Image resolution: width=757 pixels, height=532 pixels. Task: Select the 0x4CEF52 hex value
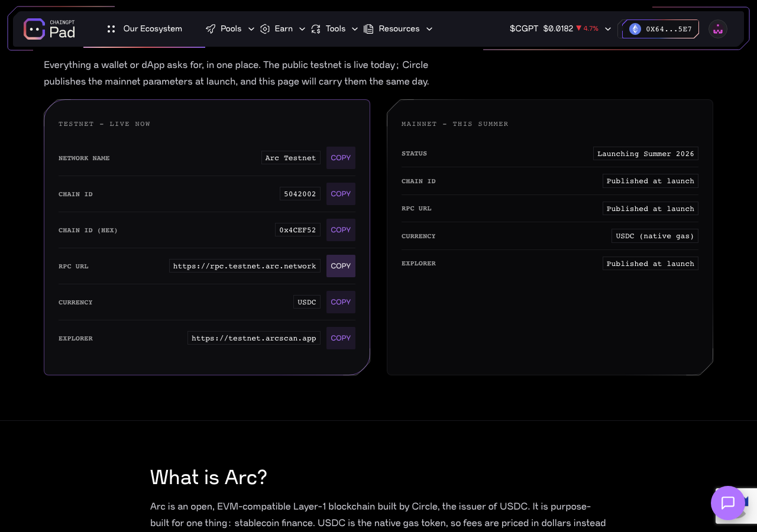(298, 230)
